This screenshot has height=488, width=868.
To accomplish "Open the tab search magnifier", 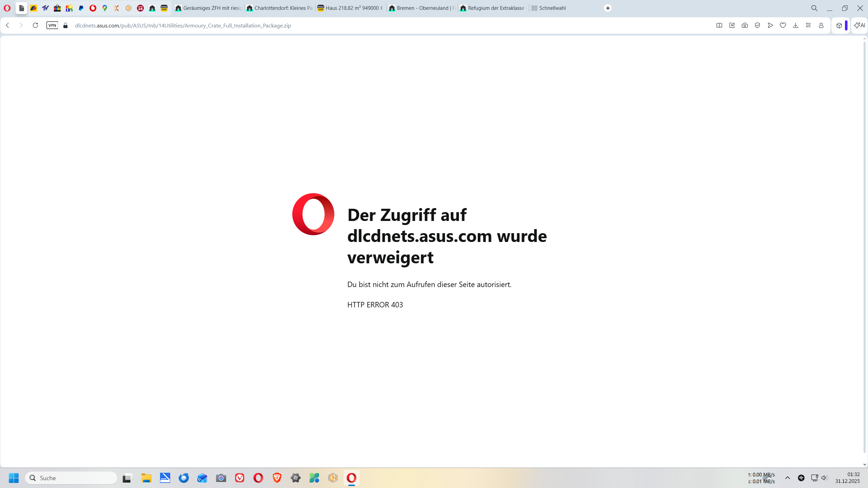I will pyautogui.click(x=814, y=8).
